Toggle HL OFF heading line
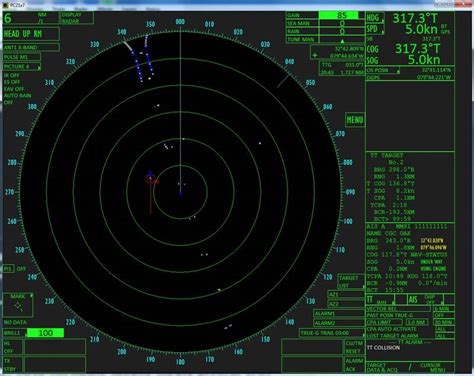Screen dimensions: 474x376 [x=12, y=347]
